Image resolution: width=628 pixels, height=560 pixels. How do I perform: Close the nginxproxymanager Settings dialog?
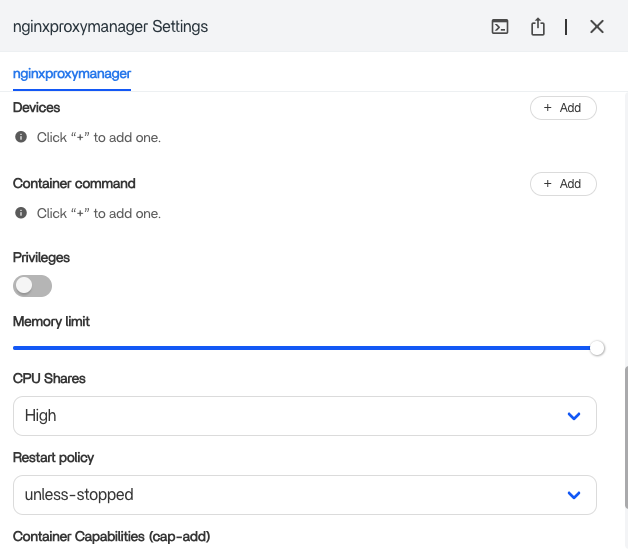pyautogui.click(x=597, y=27)
